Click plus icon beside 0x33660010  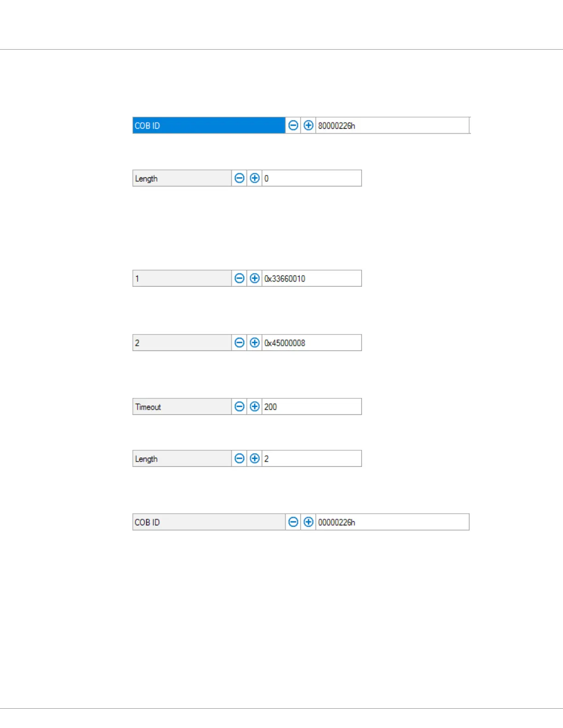tap(254, 279)
